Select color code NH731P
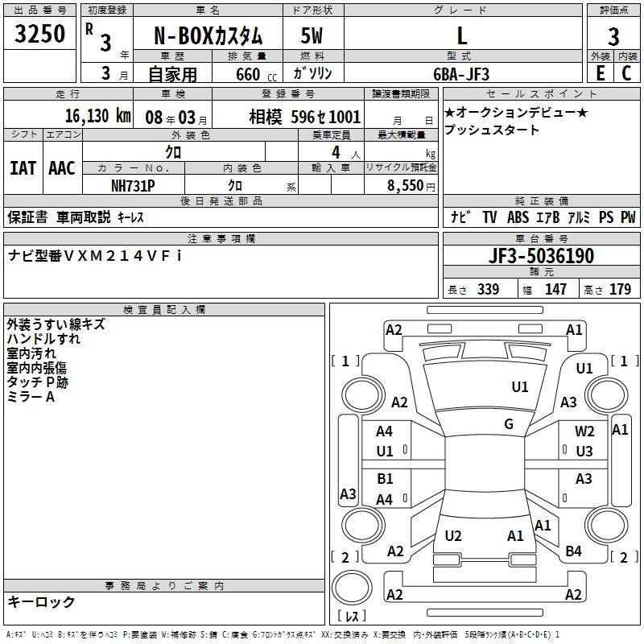 point(134,184)
